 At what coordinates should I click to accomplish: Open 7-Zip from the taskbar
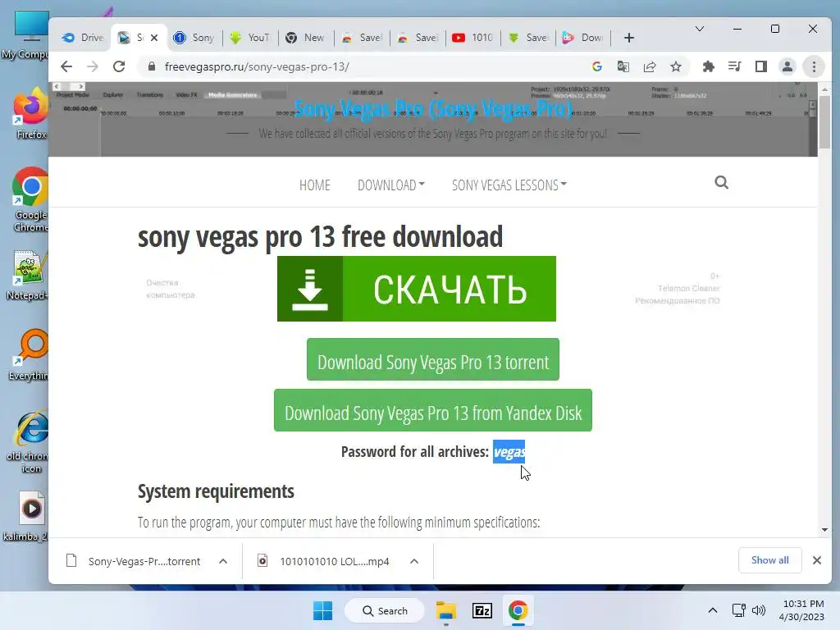(x=482, y=610)
